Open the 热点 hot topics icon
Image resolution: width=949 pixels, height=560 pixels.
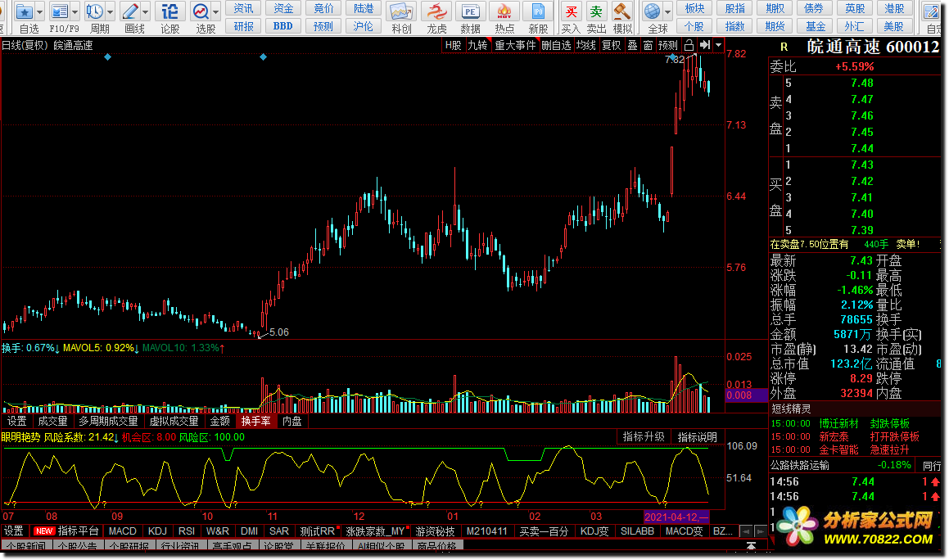pyautogui.click(x=504, y=11)
